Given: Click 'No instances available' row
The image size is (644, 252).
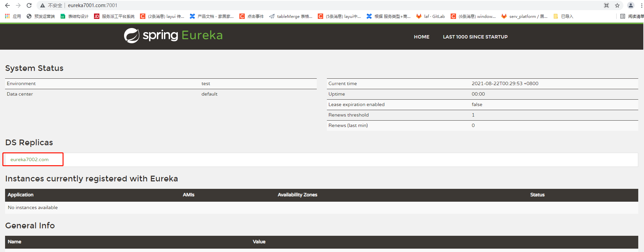Looking at the screenshot, I should 321,207.
